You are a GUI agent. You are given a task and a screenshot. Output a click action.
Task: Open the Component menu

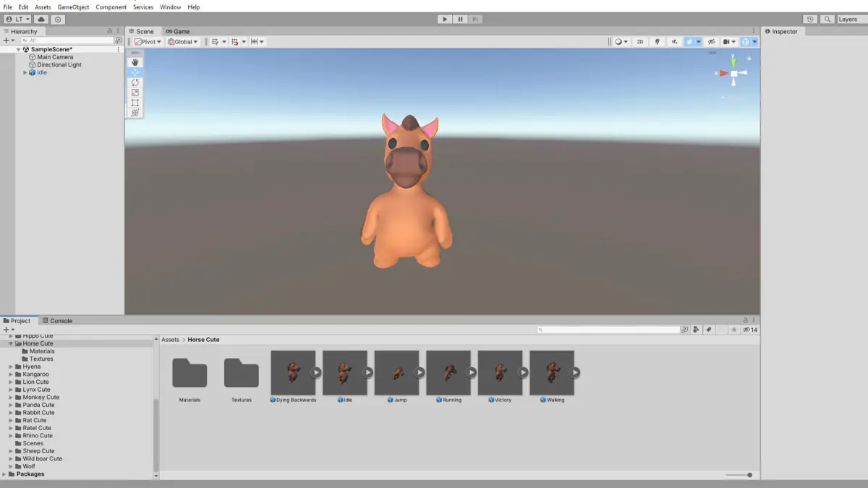point(111,7)
